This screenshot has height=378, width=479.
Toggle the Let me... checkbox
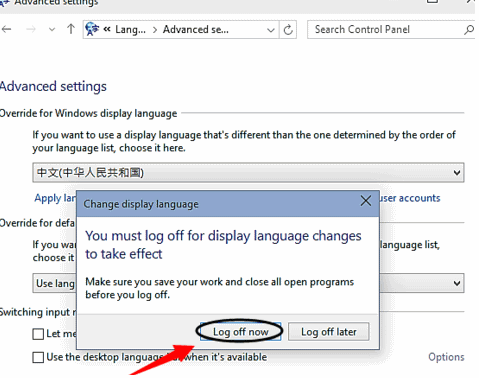[x=38, y=334]
